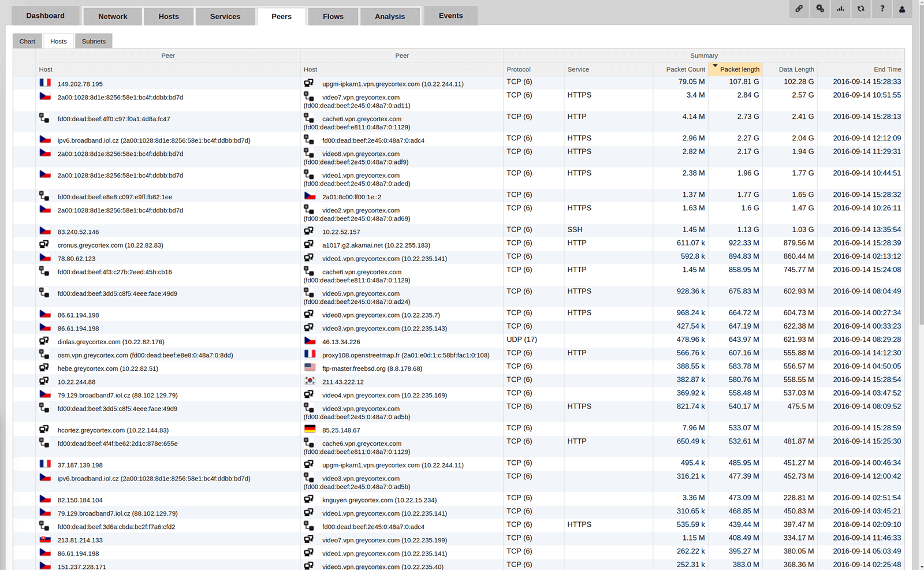The width and height of the screenshot is (924, 570).
Task: Sort by Data Length column header
Action: pos(790,69)
